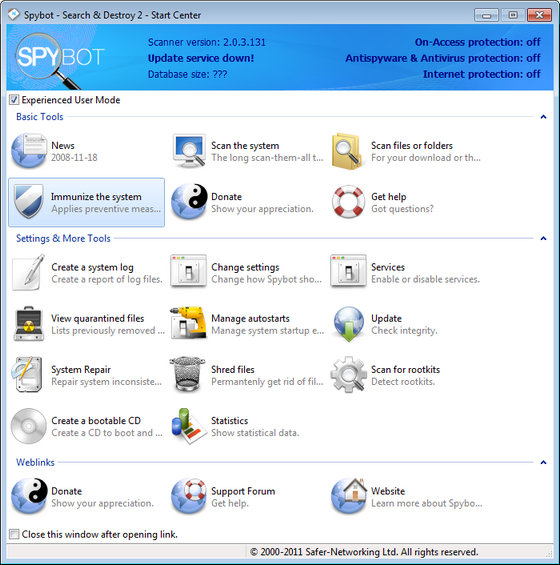Click the Spybot title bar app icon
This screenshot has height=565, width=560.
14,14
